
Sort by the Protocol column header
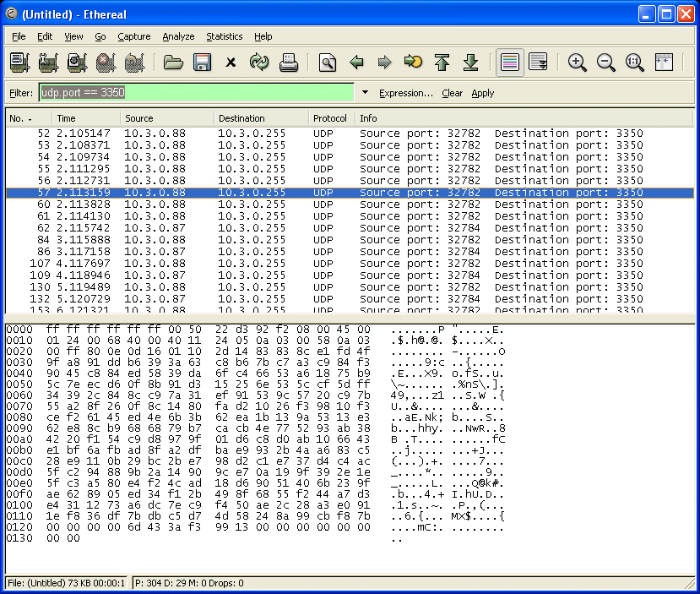332,118
